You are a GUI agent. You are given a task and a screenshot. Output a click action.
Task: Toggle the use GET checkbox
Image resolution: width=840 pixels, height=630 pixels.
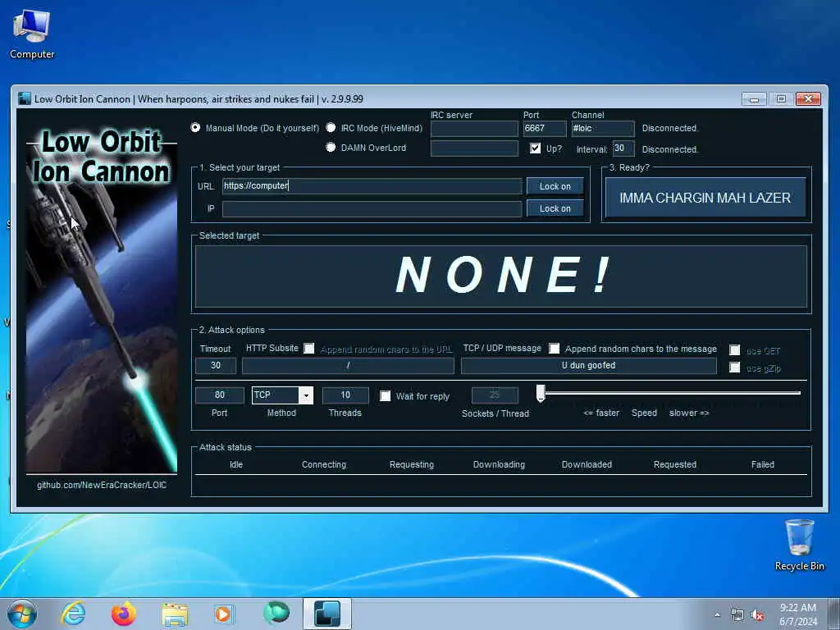tap(734, 349)
